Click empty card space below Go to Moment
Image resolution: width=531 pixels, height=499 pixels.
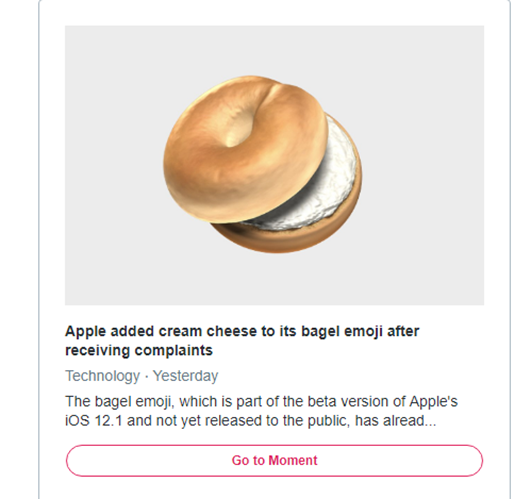[x=274, y=488]
